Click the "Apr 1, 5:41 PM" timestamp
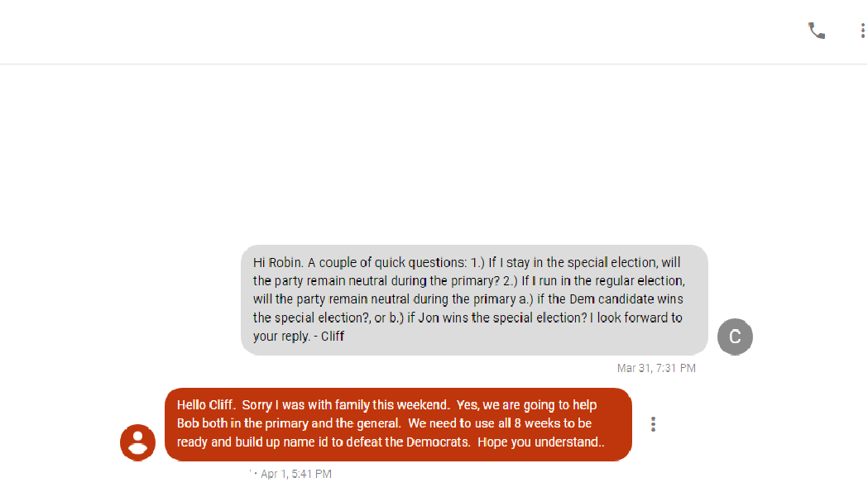868x492 pixels. point(295,474)
